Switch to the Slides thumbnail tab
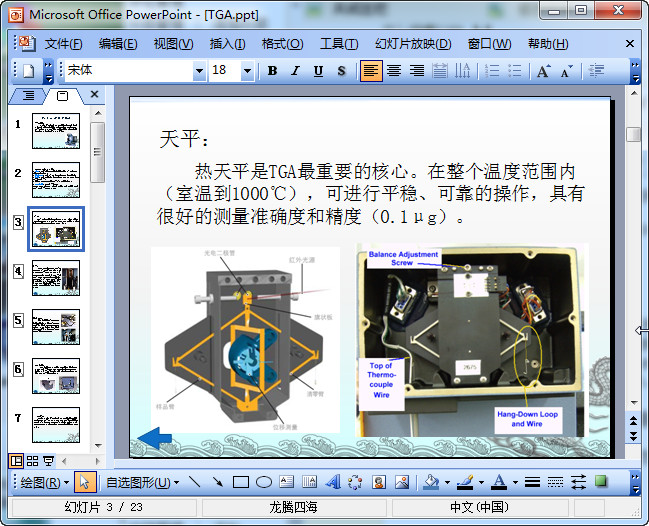The image size is (649, 526). 62,96
